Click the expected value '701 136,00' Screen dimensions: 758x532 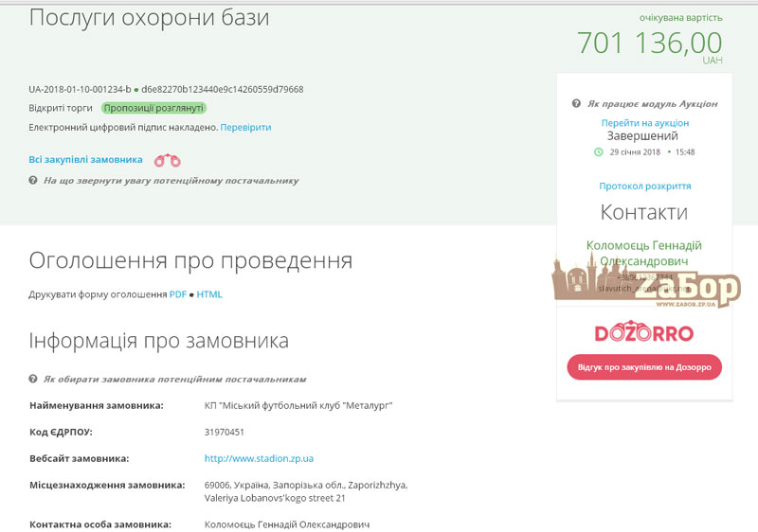click(650, 43)
